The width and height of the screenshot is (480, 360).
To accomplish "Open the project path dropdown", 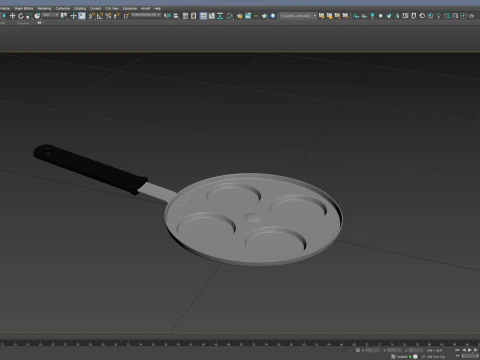I will 298,16.
